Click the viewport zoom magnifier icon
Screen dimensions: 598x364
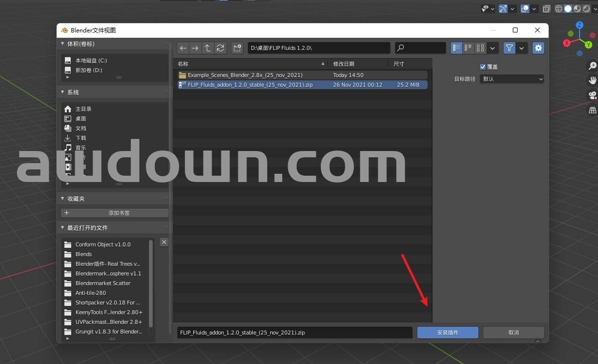[x=592, y=66]
